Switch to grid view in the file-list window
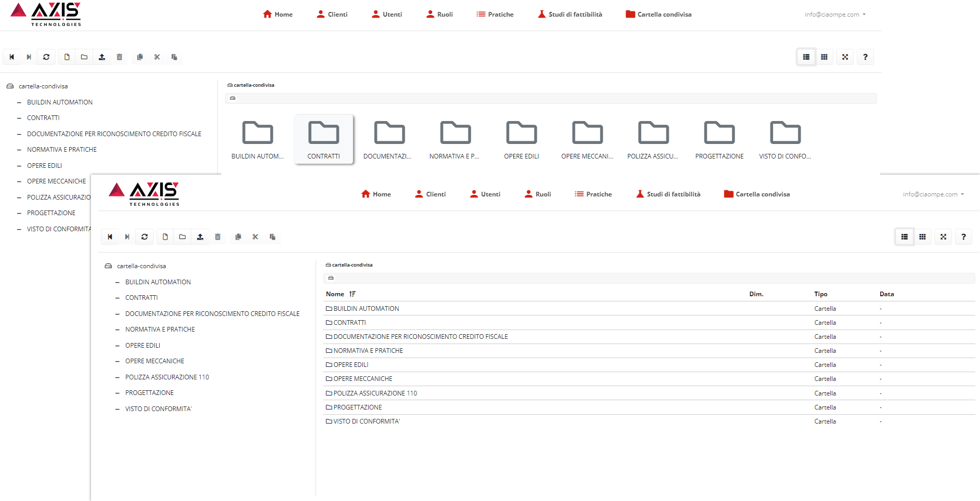This screenshot has height=501, width=980. [922, 237]
